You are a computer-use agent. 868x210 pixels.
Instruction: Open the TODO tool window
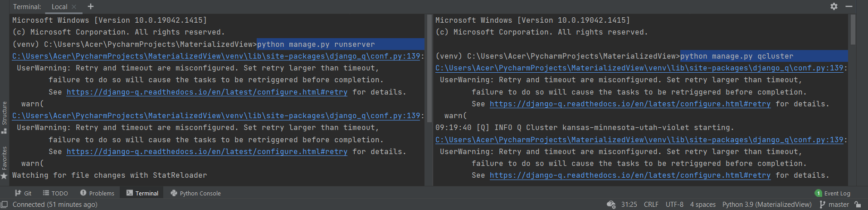click(x=55, y=193)
